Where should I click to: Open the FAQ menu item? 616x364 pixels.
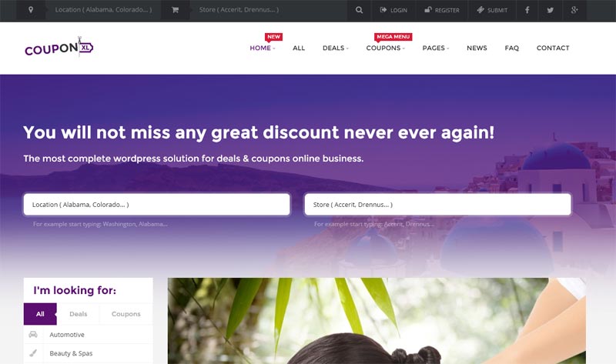[x=511, y=48]
